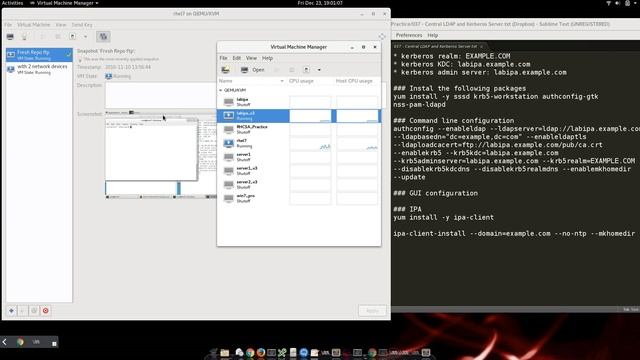Open shutdown dropdown arrow in Virtual Machine Manager

[319, 70]
